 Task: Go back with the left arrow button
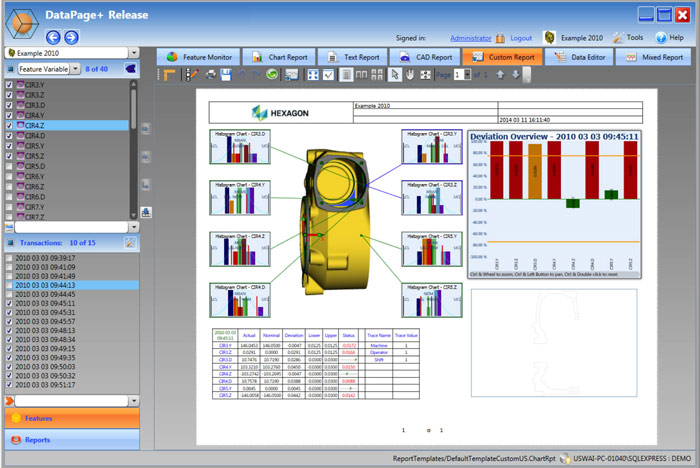click(53, 37)
